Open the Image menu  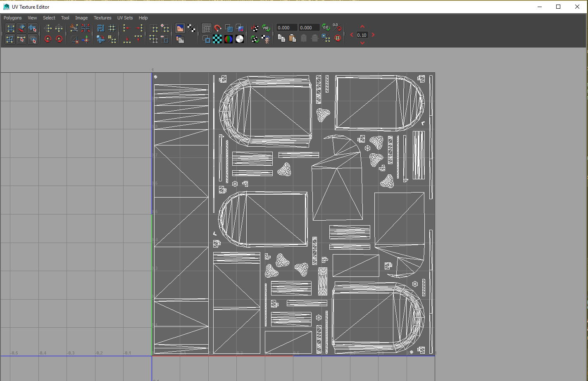click(x=81, y=18)
